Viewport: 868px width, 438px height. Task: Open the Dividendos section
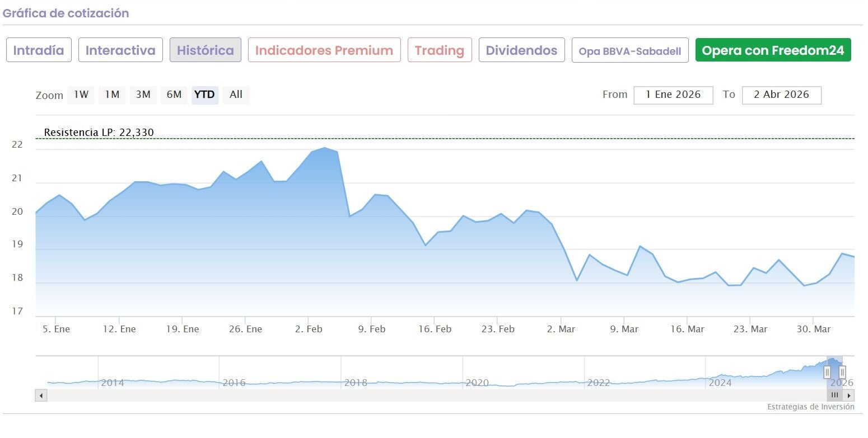[x=521, y=50]
